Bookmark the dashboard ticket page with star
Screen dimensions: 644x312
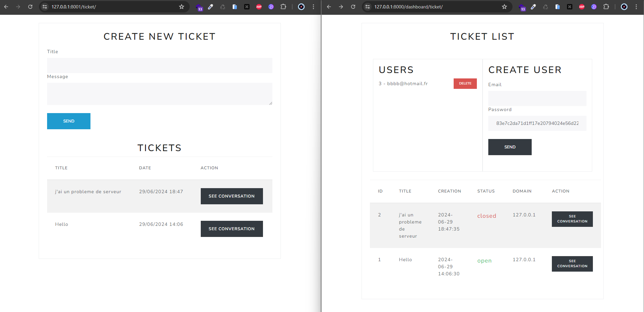504,7
